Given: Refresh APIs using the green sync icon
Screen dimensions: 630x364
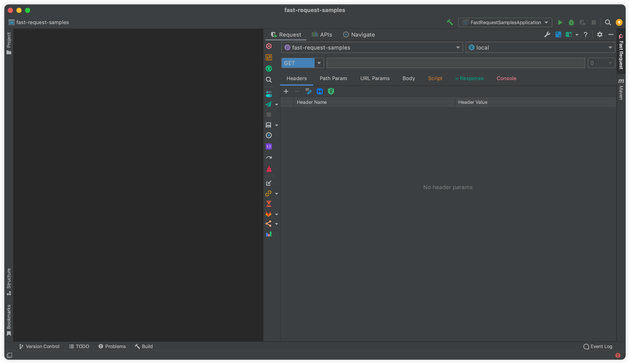Looking at the screenshot, I should pyautogui.click(x=269, y=68).
